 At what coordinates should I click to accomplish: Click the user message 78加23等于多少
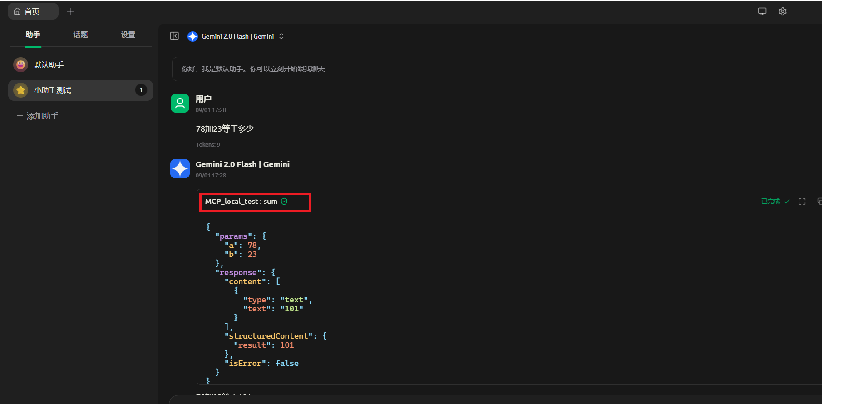point(225,129)
